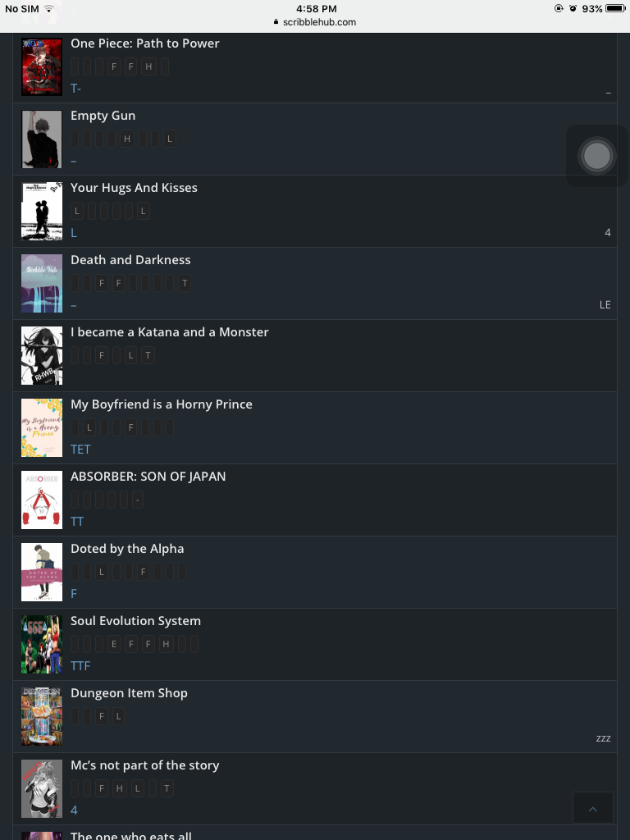Open the Your Hugs And Kisses cover
630x840 pixels.
point(42,211)
